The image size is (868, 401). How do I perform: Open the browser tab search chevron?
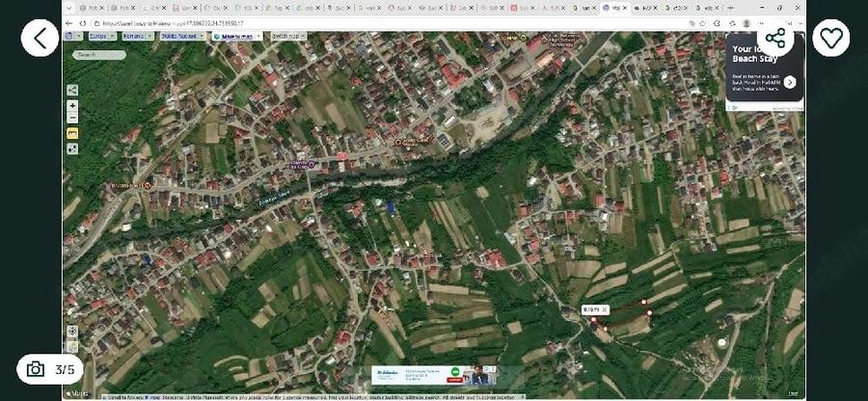click(x=68, y=8)
